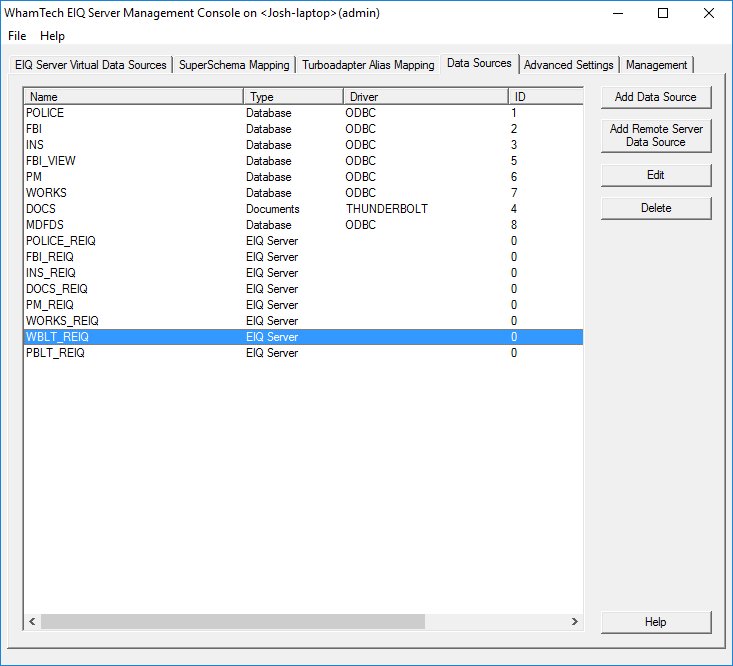Select the POLICE data source row

pyautogui.click(x=303, y=113)
